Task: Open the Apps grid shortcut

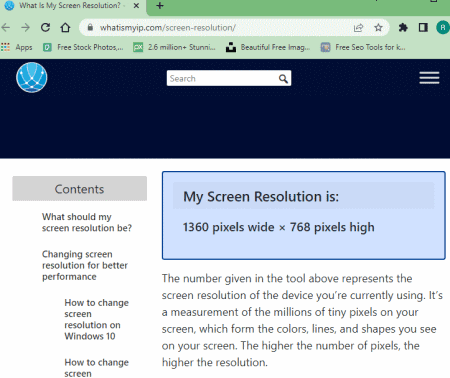Action: coord(17,47)
